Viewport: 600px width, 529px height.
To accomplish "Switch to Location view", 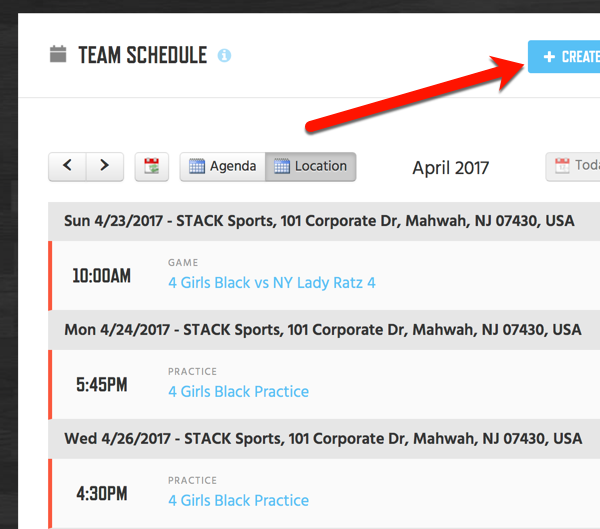I will click(311, 167).
